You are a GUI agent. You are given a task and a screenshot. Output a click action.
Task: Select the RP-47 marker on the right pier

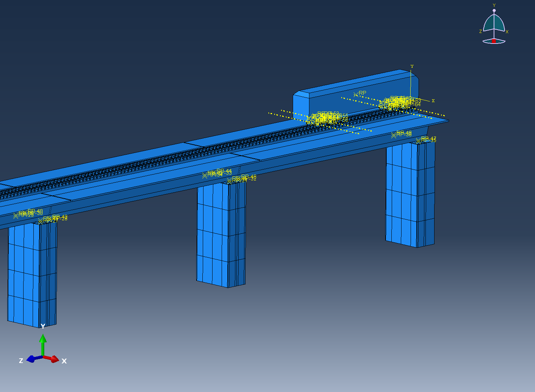(419, 141)
